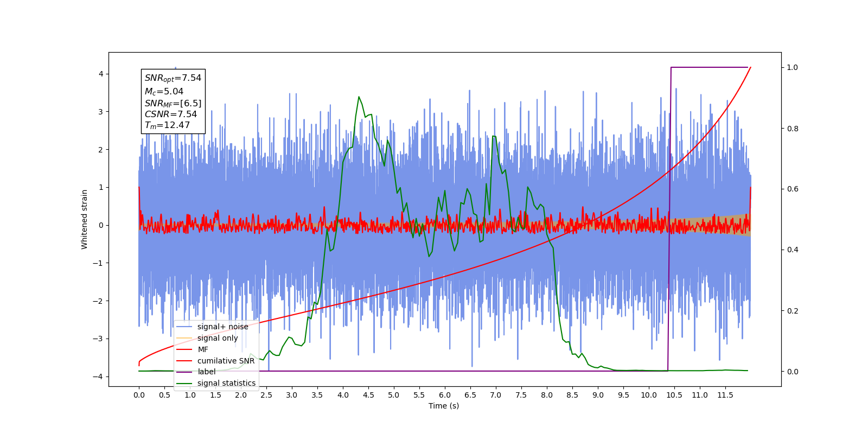This screenshot has height=434, width=868.
Task: Click the x-axis tick label 2.5
Action: pyautogui.click(x=266, y=395)
